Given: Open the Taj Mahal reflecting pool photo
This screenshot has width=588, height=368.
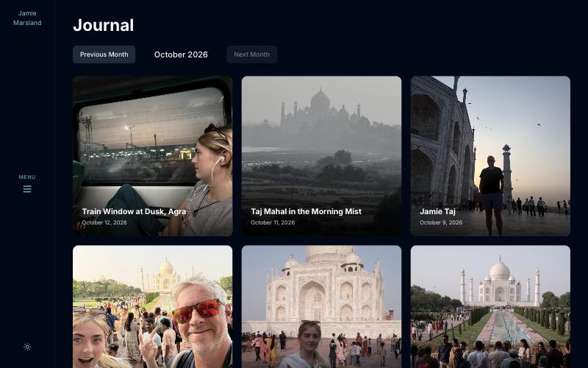Looking at the screenshot, I should click(490, 307).
